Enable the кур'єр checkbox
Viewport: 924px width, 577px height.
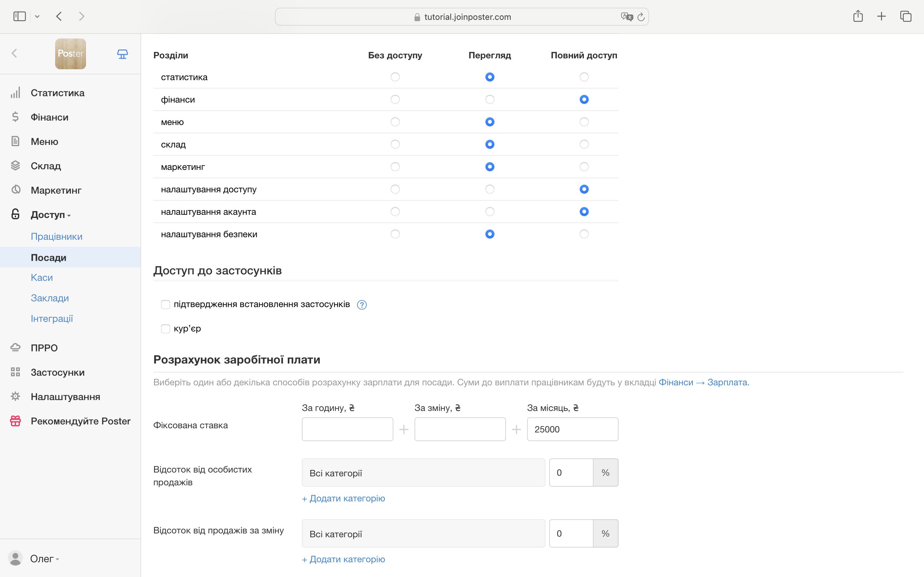click(x=165, y=329)
